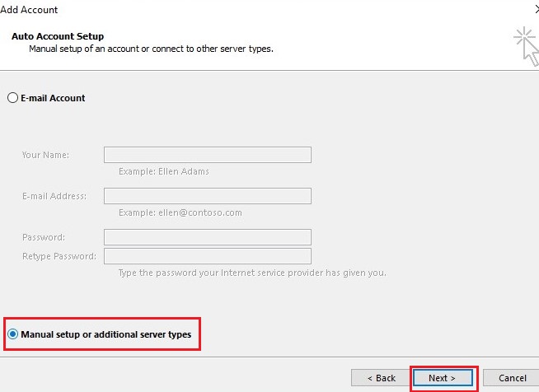Click the Internet service provider password hint

[252, 273]
